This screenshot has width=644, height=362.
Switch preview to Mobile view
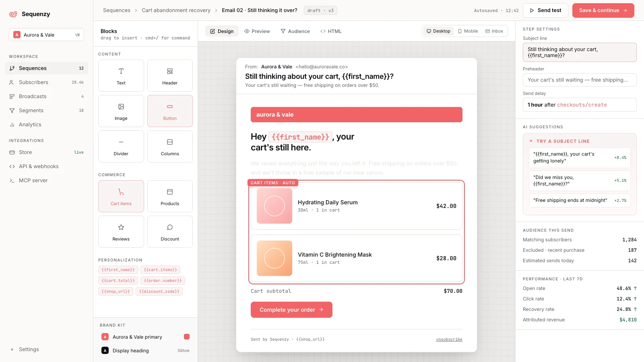468,31
